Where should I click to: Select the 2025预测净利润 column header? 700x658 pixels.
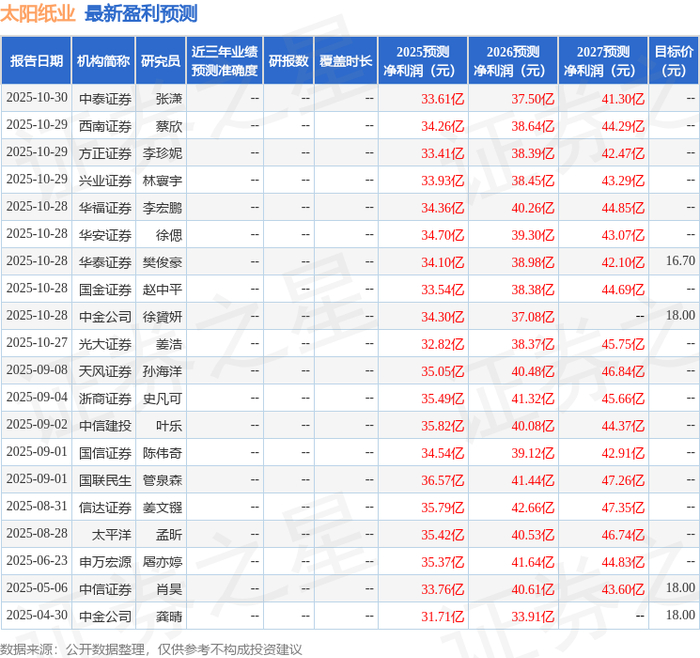[423, 61]
